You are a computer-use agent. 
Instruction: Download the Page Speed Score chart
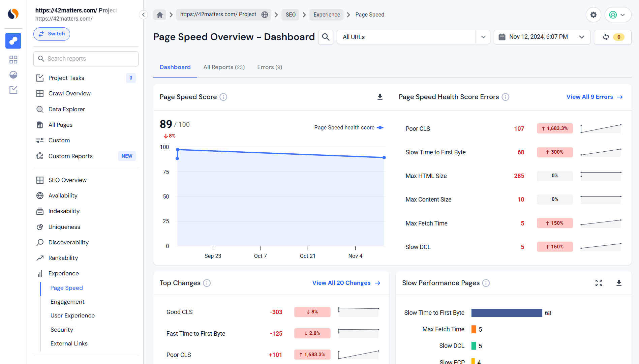click(380, 97)
